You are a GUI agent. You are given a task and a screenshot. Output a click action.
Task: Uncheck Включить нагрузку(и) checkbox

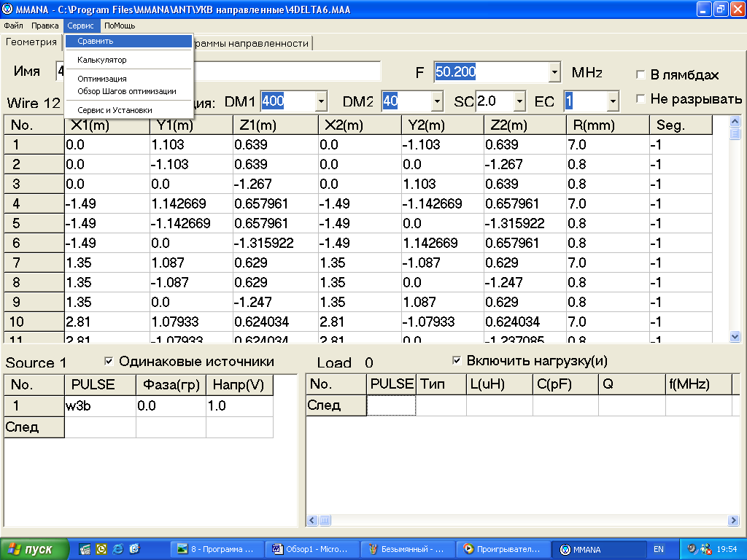457,360
